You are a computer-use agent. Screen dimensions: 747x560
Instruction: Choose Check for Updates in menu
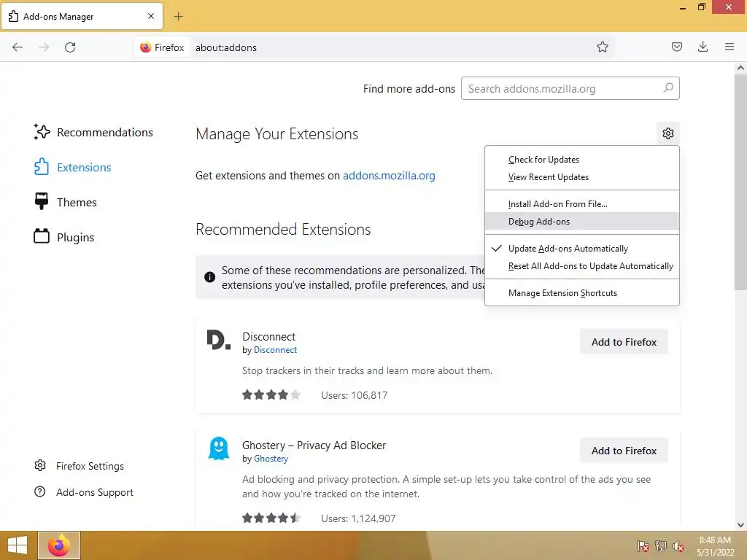(581, 160)
